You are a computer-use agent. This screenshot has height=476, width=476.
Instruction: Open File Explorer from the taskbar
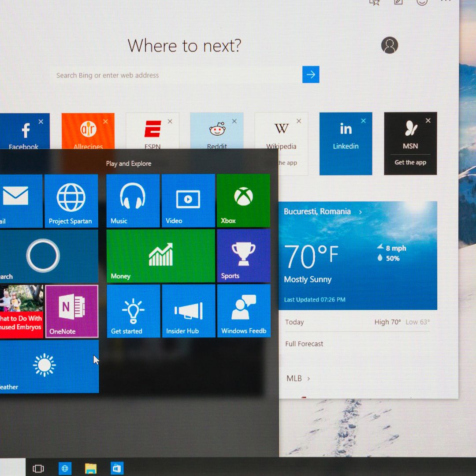pyautogui.click(x=90, y=469)
